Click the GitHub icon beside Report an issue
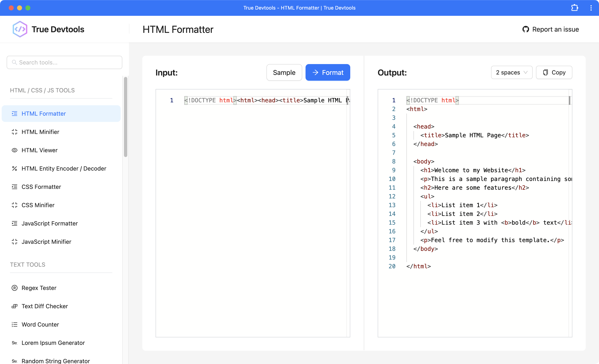Image resolution: width=599 pixels, height=364 pixels. click(526, 29)
